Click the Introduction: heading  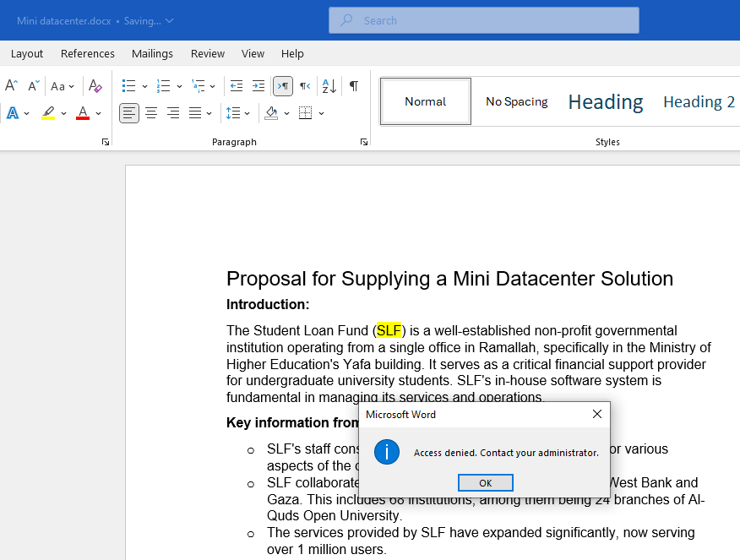coord(268,304)
